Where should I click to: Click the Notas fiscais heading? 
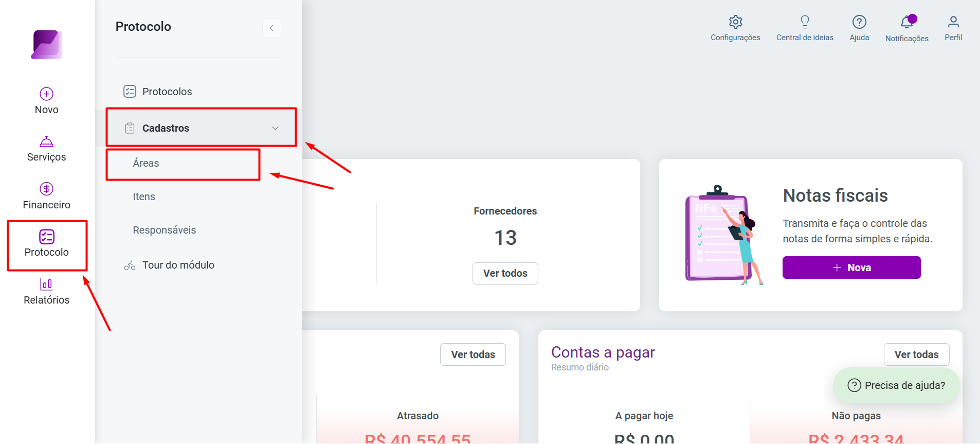836,196
